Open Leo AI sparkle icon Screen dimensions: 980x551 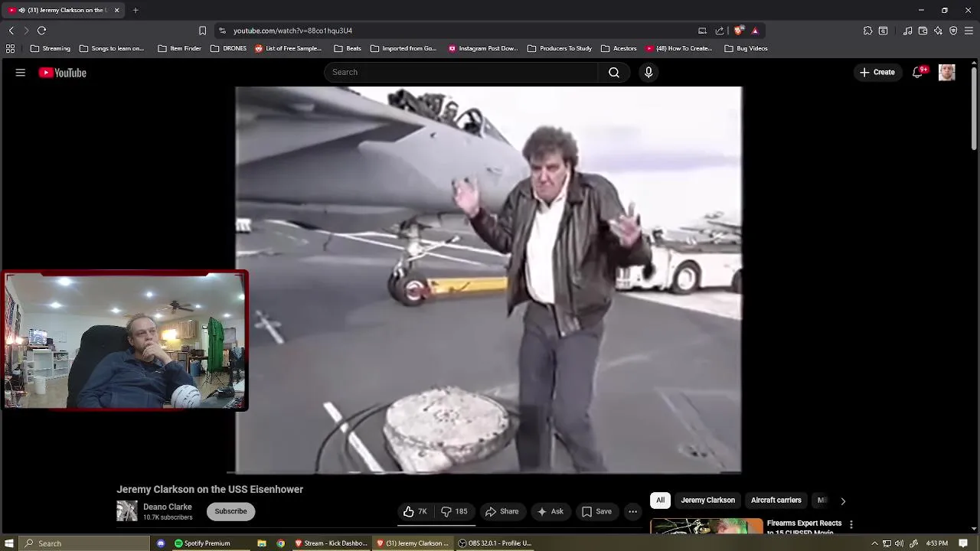click(938, 31)
